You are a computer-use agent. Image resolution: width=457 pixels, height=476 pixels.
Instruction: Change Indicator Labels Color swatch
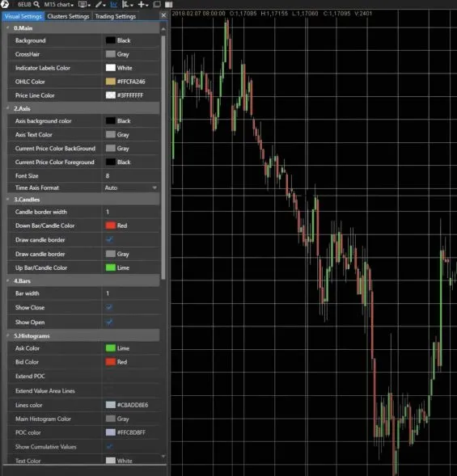(110, 68)
